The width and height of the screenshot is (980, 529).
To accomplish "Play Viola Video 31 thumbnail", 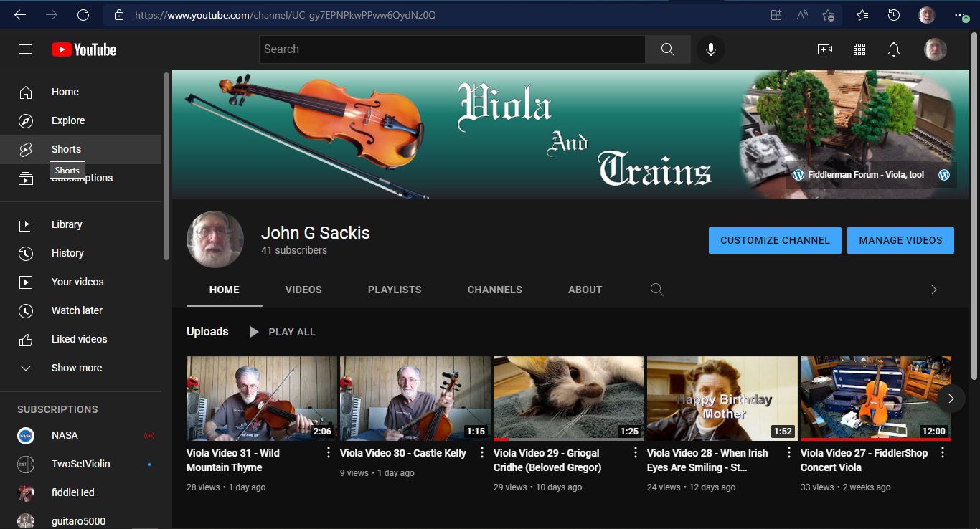I will point(262,399).
